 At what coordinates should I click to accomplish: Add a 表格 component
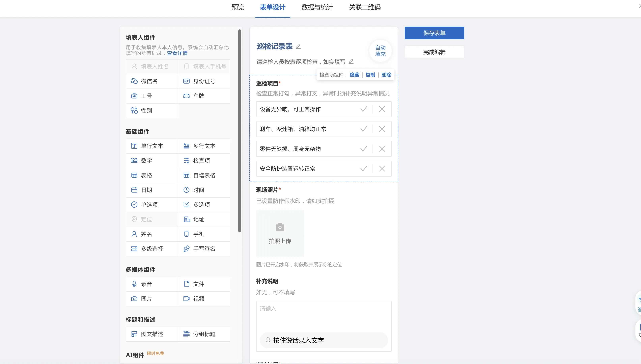[x=152, y=175]
